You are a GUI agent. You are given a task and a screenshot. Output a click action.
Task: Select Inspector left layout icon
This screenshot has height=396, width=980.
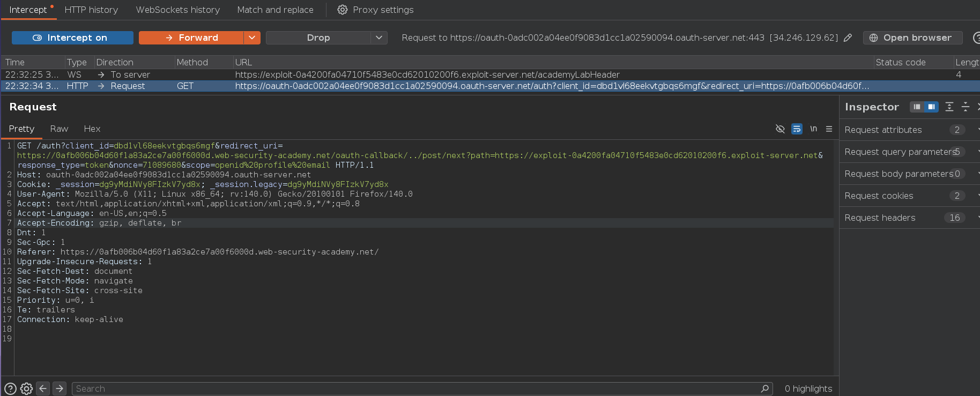click(917, 107)
